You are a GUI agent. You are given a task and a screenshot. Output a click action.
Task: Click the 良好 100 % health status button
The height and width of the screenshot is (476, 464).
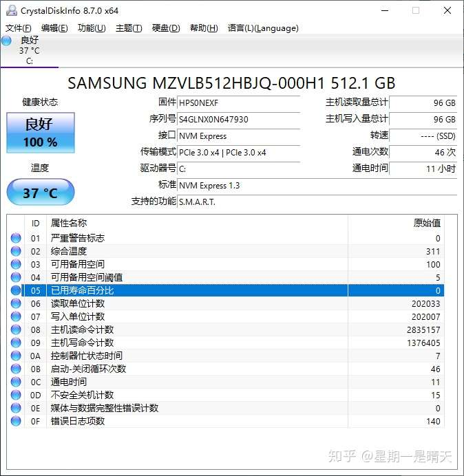pyautogui.click(x=41, y=133)
